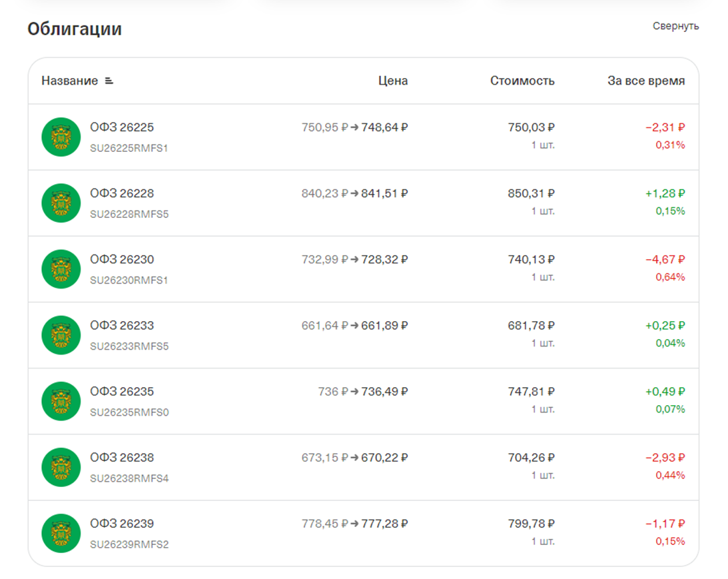Viewport: 728px width, 579px height.
Task: Click the ОФЗ 26230 bond emblem icon
Action: point(61,269)
